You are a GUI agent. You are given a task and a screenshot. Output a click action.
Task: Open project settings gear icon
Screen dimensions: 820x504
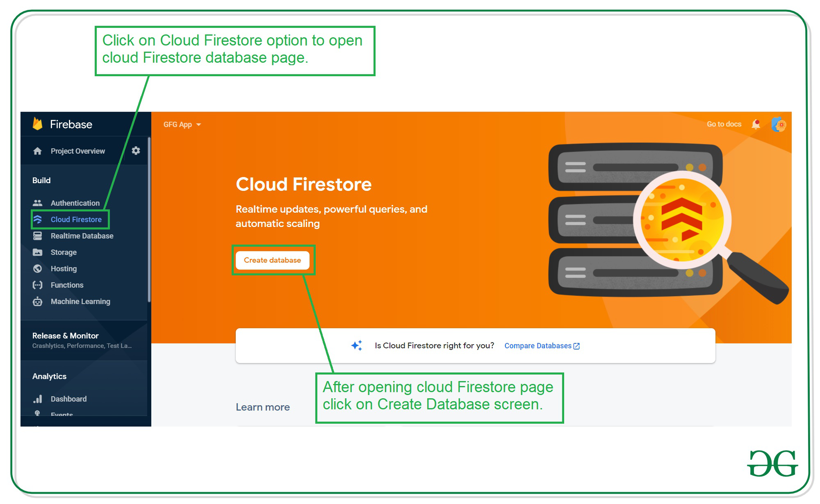(136, 151)
